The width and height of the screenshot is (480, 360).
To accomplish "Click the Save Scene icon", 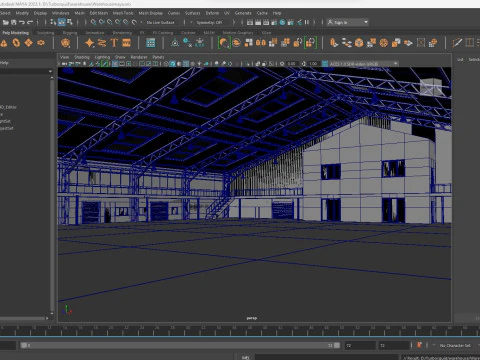I will 14,22.
